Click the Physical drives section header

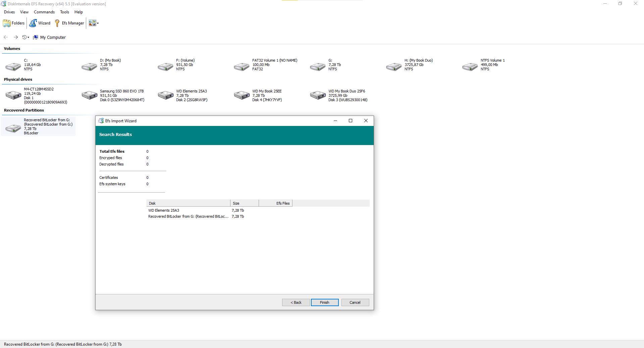coord(18,79)
